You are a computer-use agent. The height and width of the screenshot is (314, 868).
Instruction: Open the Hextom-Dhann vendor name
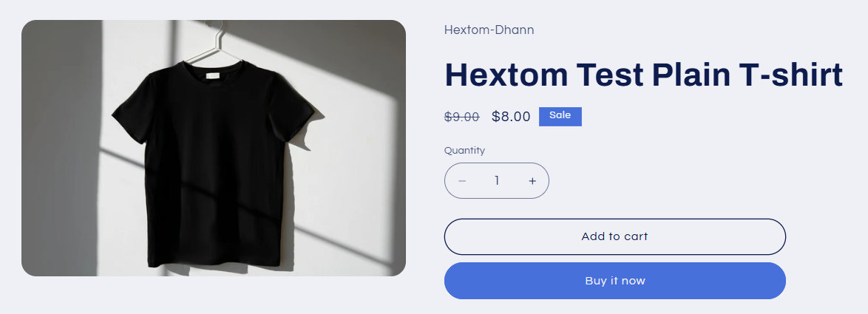click(489, 30)
